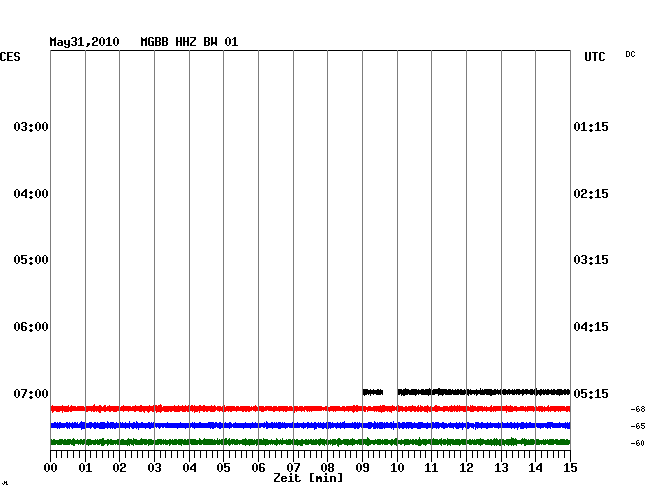Click minute tick label 05
650x494 pixels.
pos(223,468)
